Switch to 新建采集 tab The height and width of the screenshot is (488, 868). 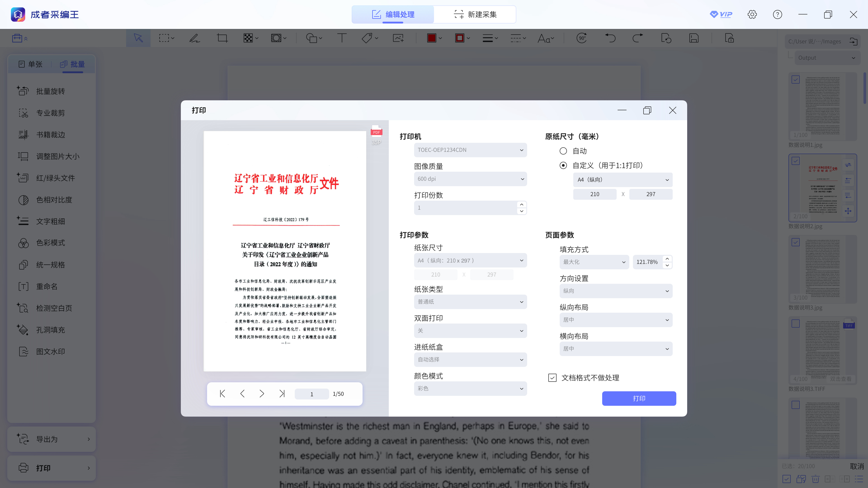[x=475, y=14]
